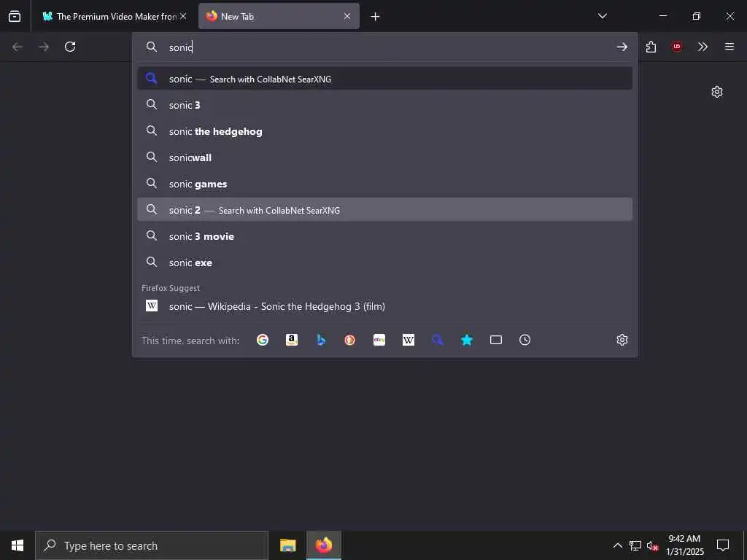Reload the current page
Viewport: 747px width, 560px height.
coord(70,47)
